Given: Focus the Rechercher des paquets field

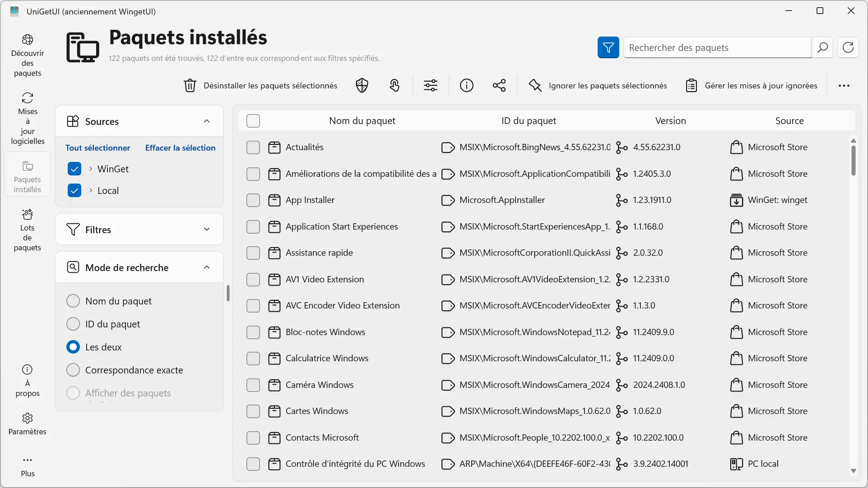Looking at the screenshot, I should [x=717, y=47].
